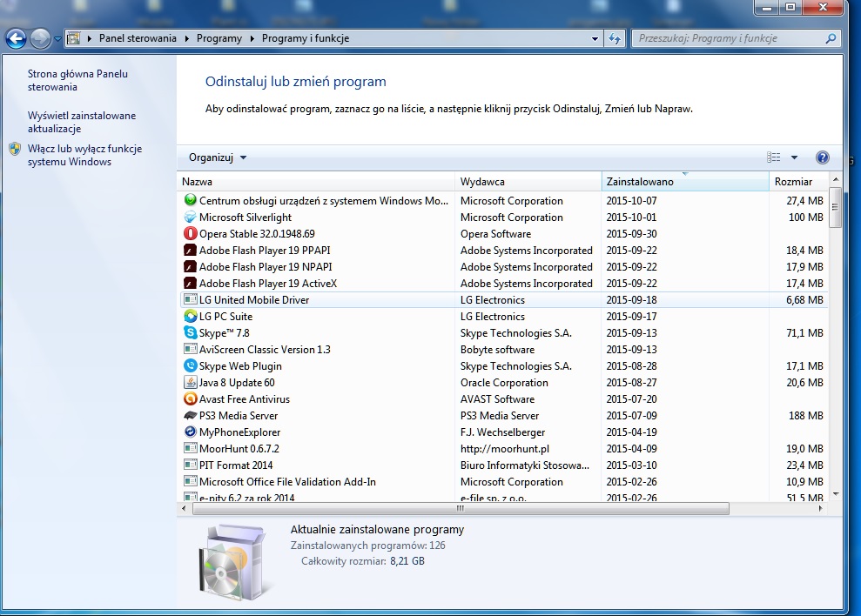The image size is (861, 616).
Task: Click the LG United Mobile Driver icon
Action: pos(190,300)
